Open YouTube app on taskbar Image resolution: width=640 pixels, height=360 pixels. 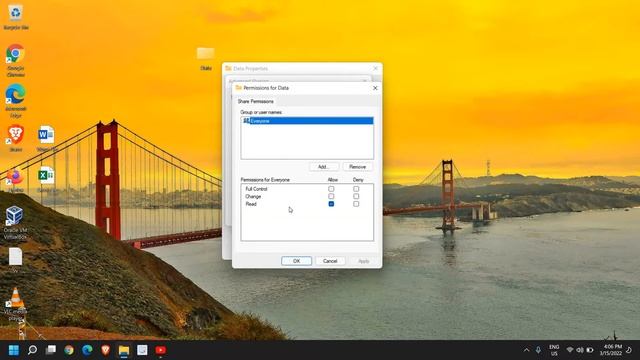coord(160,350)
